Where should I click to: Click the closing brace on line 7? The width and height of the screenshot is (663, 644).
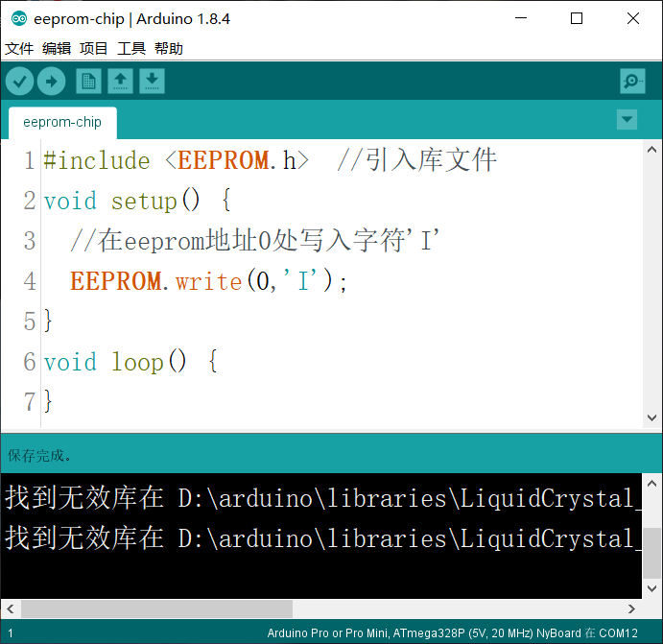(48, 401)
